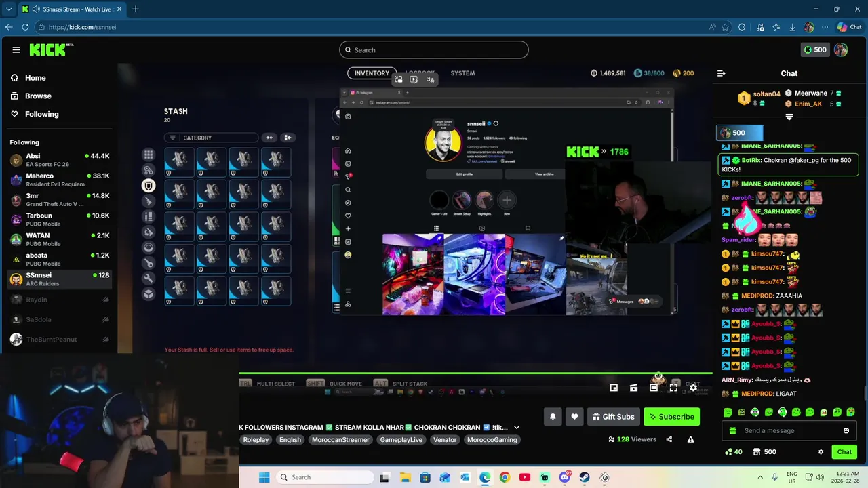The width and height of the screenshot is (868, 488).
Task: Click the Venator tag
Action: [445, 440]
